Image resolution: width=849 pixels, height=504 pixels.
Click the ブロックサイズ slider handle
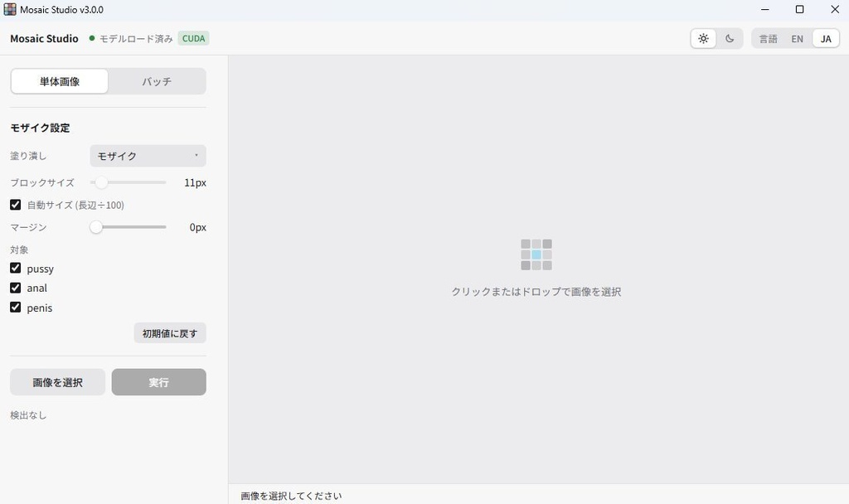pyautogui.click(x=101, y=182)
